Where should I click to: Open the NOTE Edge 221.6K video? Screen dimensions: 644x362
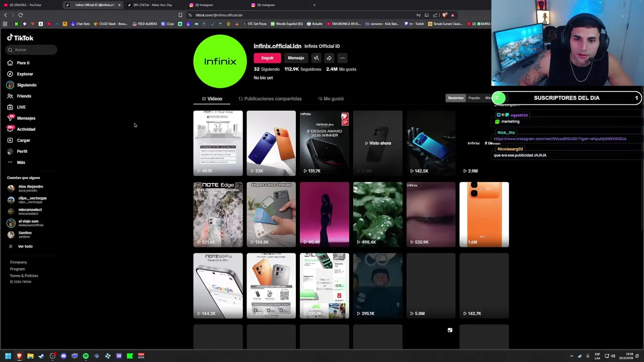[218, 214]
